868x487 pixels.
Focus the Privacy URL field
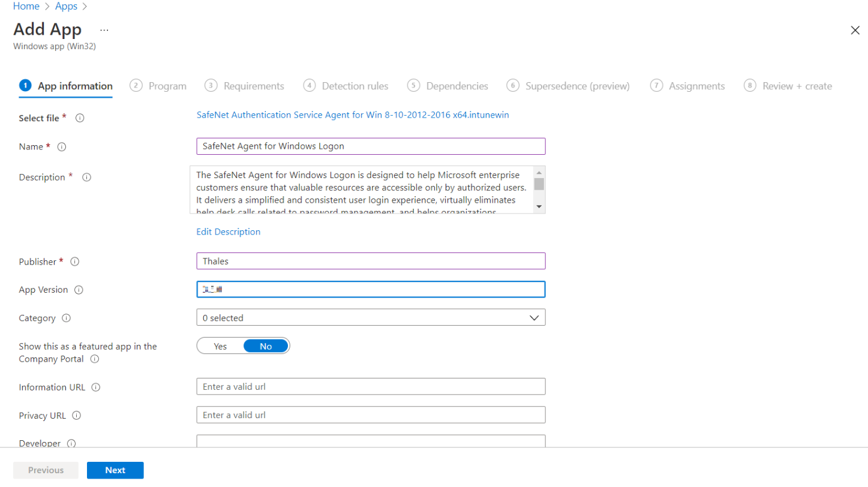tap(371, 414)
